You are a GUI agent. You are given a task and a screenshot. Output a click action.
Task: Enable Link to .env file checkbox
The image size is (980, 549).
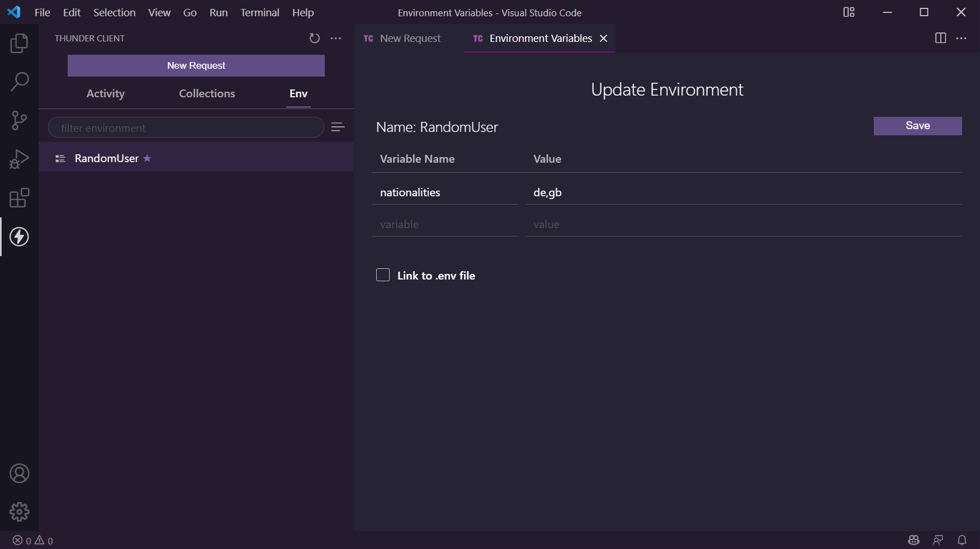coord(383,275)
